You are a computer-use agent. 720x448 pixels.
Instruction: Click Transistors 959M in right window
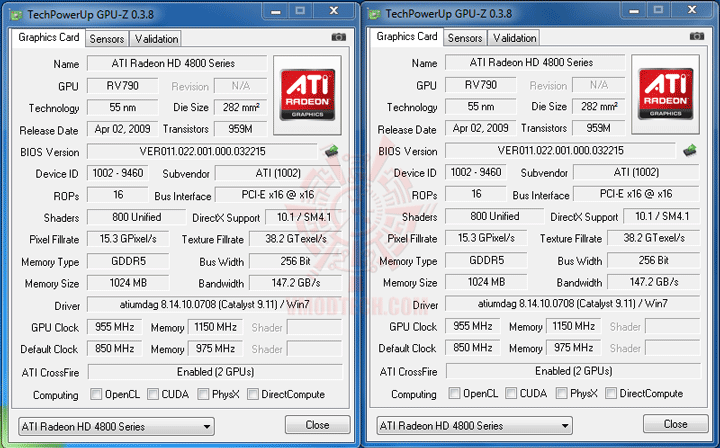point(599,128)
